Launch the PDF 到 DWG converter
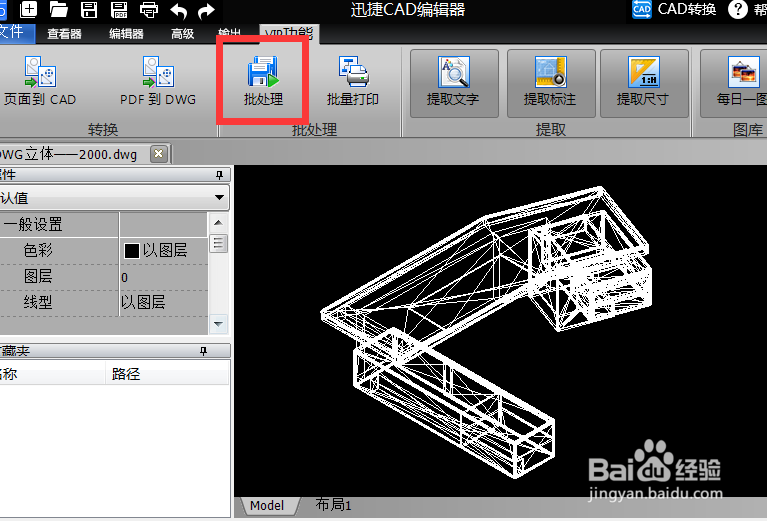This screenshot has height=521, width=767. tap(158, 81)
